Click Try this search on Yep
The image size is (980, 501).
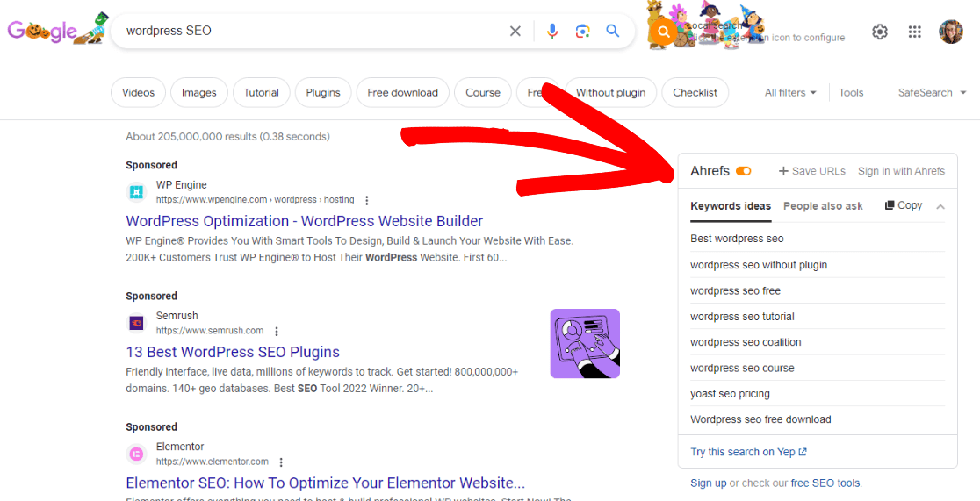pyautogui.click(x=748, y=452)
